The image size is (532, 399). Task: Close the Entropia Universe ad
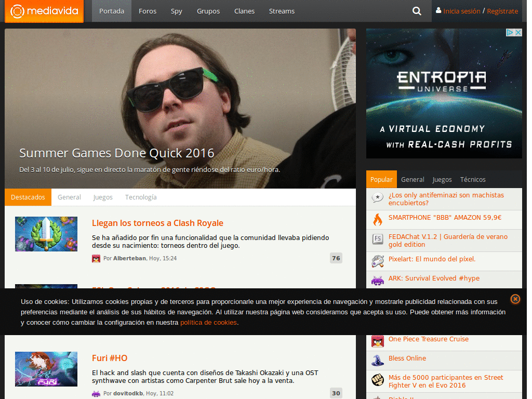(x=518, y=33)
